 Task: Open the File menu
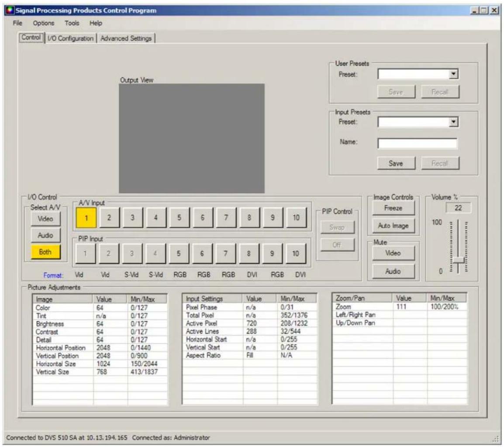(x=17, y=23)
